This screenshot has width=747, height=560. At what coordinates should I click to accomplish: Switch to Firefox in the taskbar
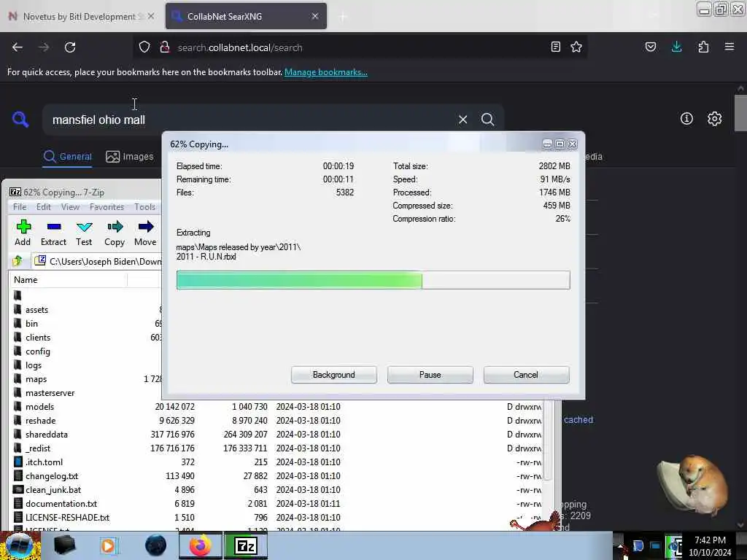click(x=201, y=545)
